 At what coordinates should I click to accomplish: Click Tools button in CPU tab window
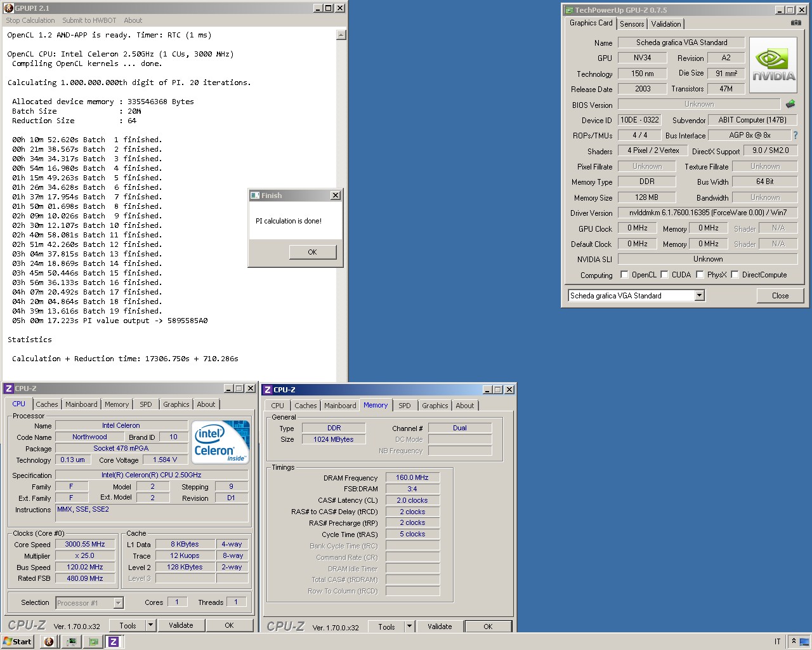pyautogui.click(x=128, y=625)
